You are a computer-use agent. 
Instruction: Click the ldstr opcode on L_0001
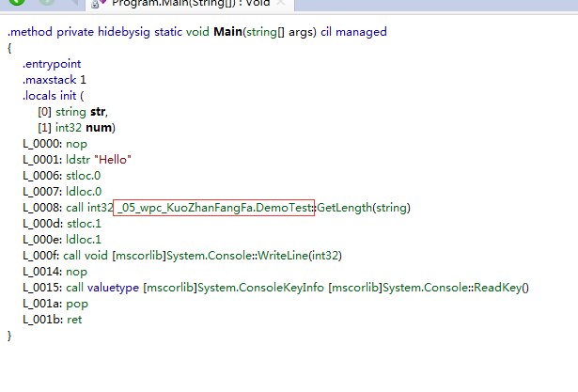click(x=78, y=160)
